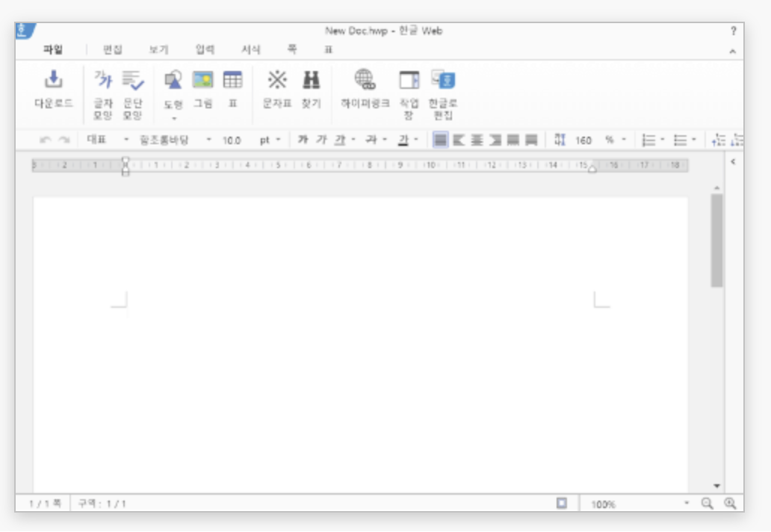Image resolution: width=771 pixels, height=532 pixels.
Task: Click the redo arrow icon
Action: point(64,140)
